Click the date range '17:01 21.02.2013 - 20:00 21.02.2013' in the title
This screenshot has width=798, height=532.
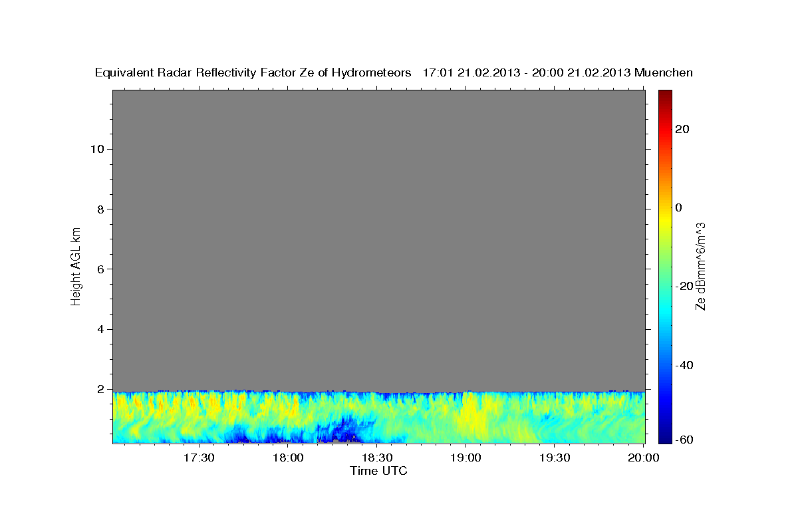(527, 72)
